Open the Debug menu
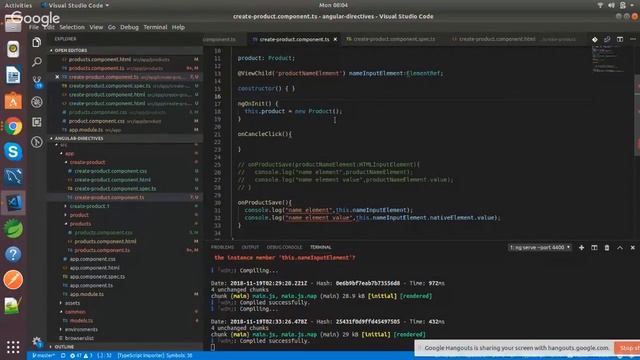The image size is (640, 360). pyautogui.click(x=129, y=27)
